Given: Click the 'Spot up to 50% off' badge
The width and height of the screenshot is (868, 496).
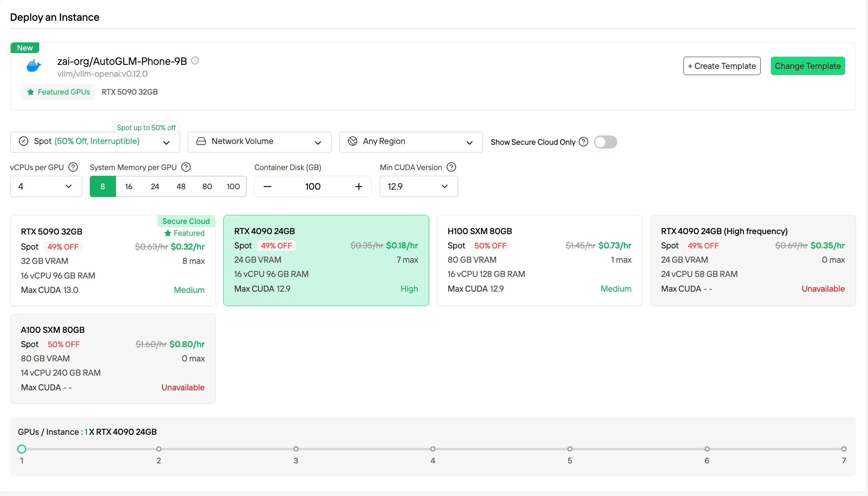Looking at the screenshot, I should pos(146,128).
